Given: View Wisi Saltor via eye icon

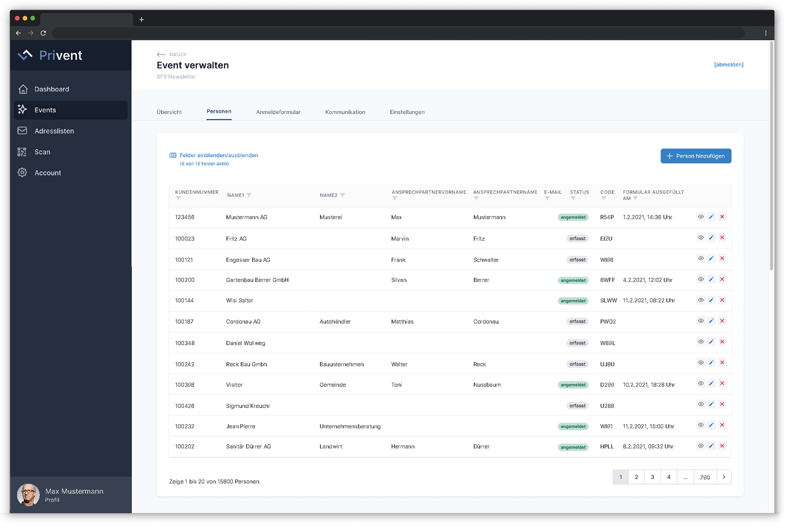Looking at the screenshot, I should [x=701, y=300].
